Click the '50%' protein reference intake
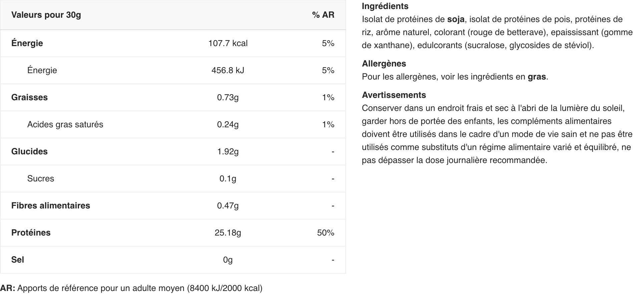Viewport: 644px width, 294px height. [326, 233]
